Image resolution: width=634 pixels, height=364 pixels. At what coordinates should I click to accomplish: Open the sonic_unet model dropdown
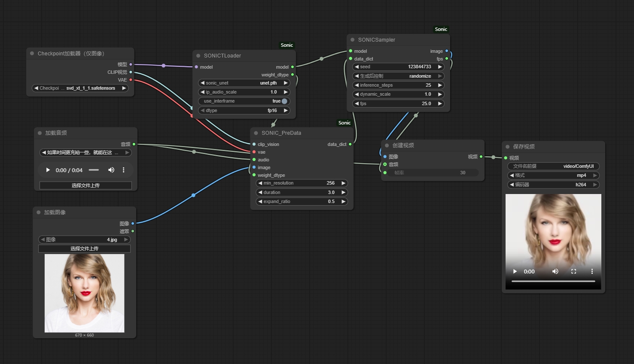pyautogui.click(x=244, y=83)
